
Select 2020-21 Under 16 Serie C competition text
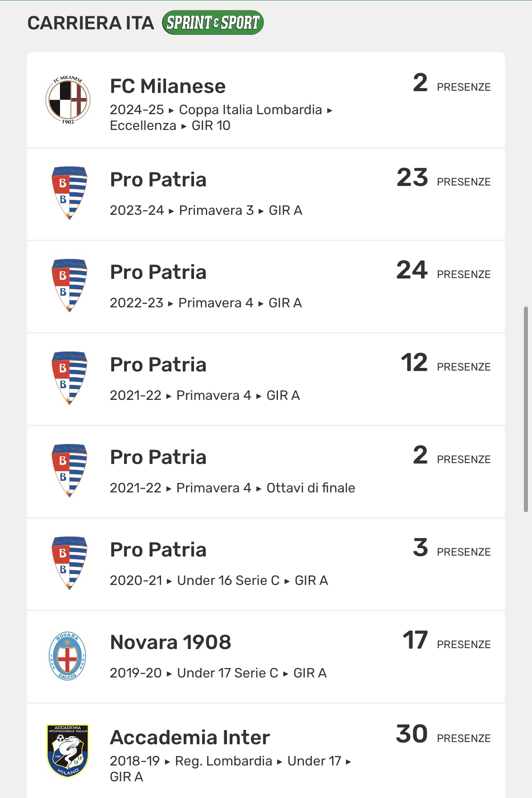tap(219, 580)
